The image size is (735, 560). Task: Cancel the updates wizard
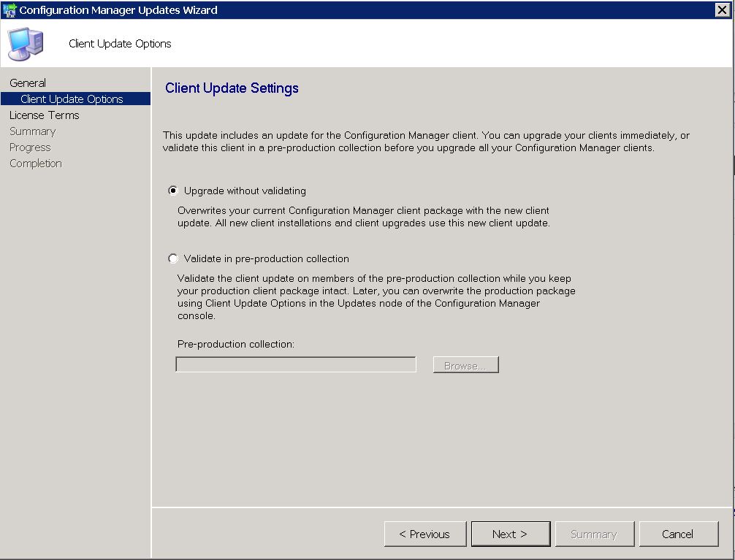pos(678,534)
